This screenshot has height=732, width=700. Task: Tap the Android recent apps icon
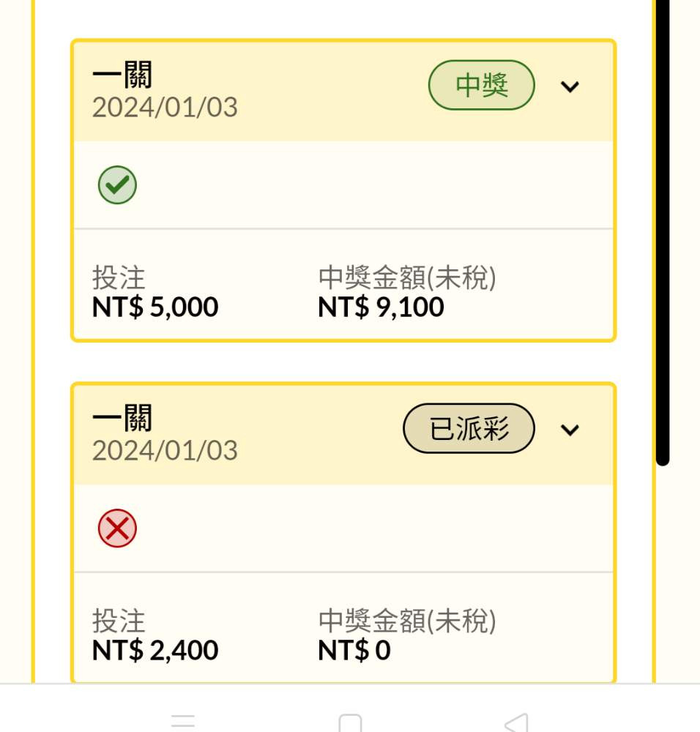182,722
